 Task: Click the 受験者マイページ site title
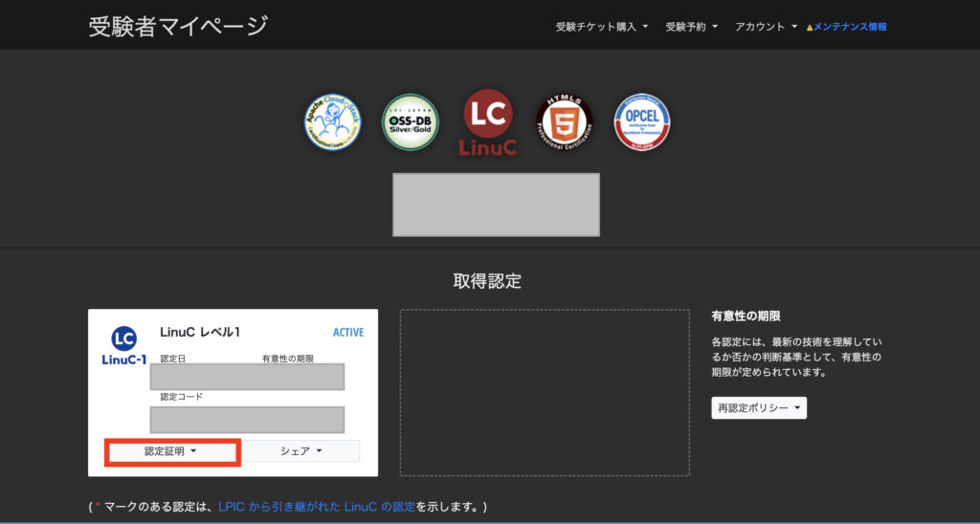point(178,26)
